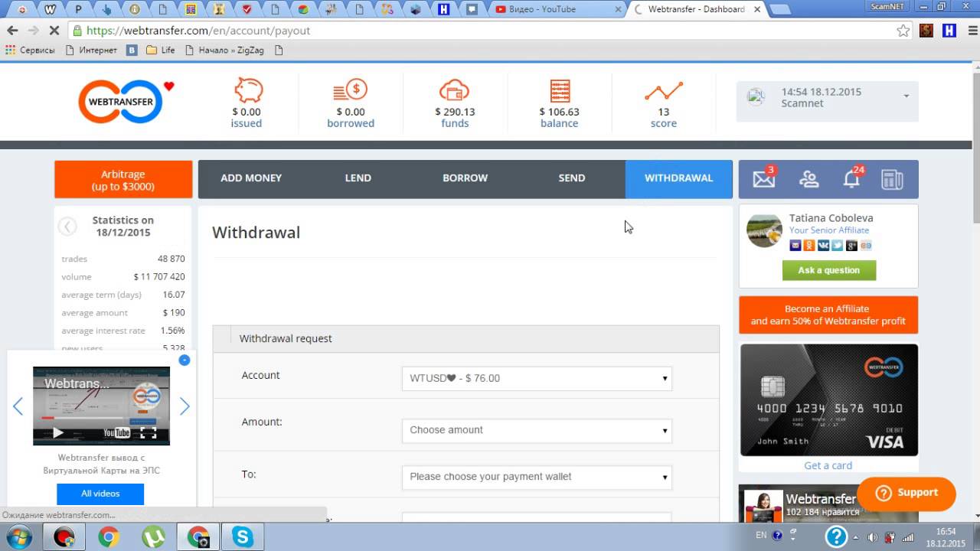
Task: Expand the Account WTUSD dropdown
Action: click(x=537, y=378)
